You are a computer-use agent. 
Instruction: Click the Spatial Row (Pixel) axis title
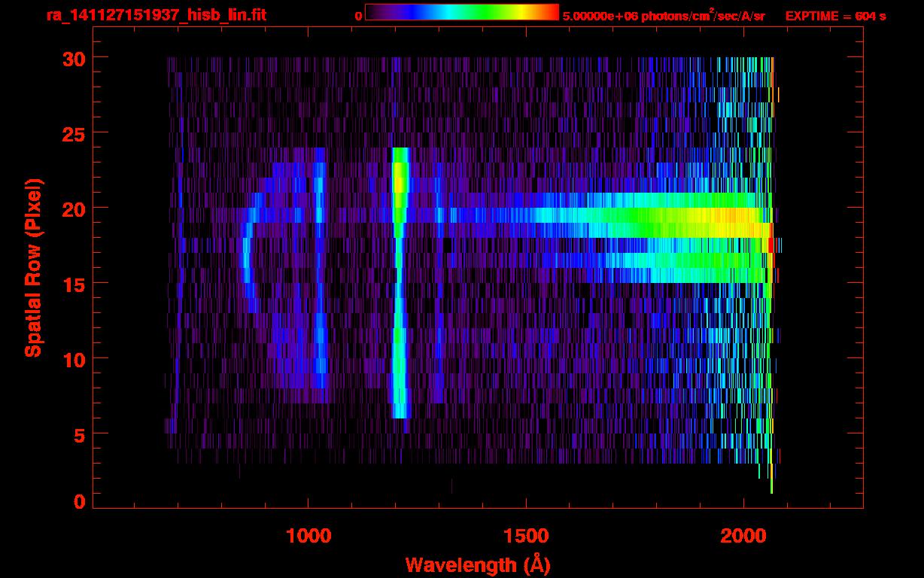[33, 267]
